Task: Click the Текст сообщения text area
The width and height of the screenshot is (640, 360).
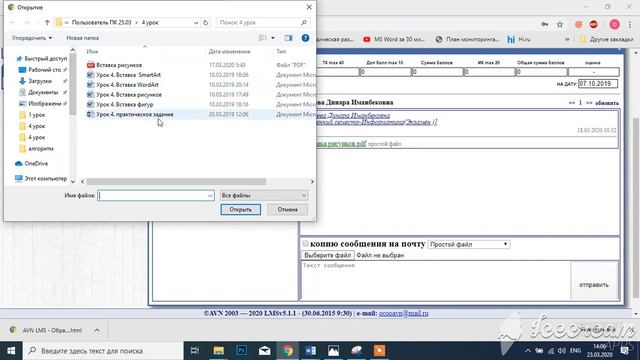Action: click(436, 280)
